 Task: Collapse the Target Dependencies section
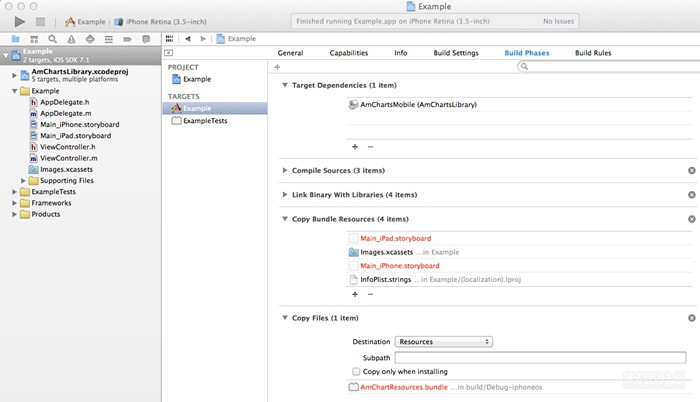click(284, 85)
